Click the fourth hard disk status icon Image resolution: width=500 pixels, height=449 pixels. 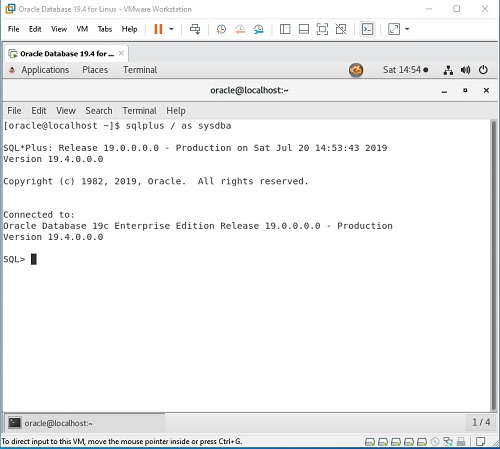click(409, 442)
